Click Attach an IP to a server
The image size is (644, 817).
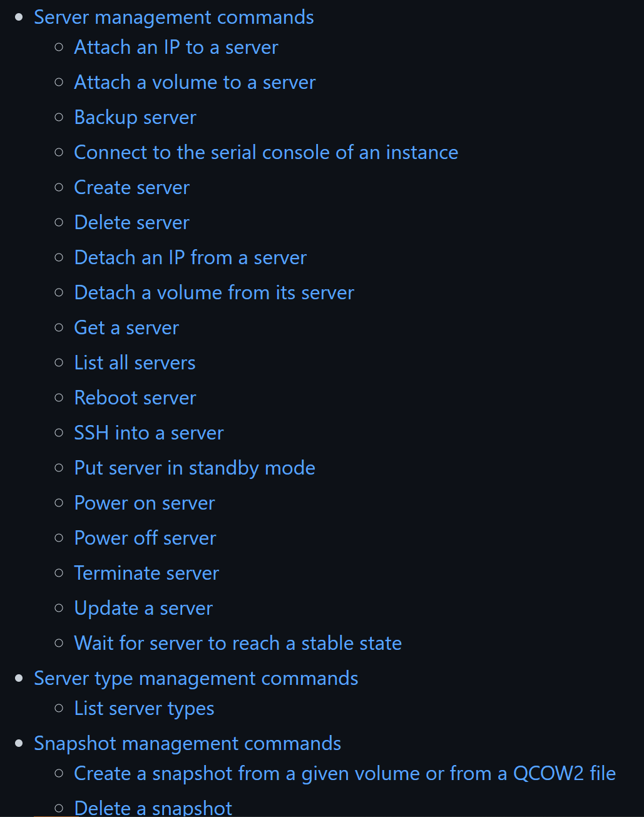(x=176, y=48)
